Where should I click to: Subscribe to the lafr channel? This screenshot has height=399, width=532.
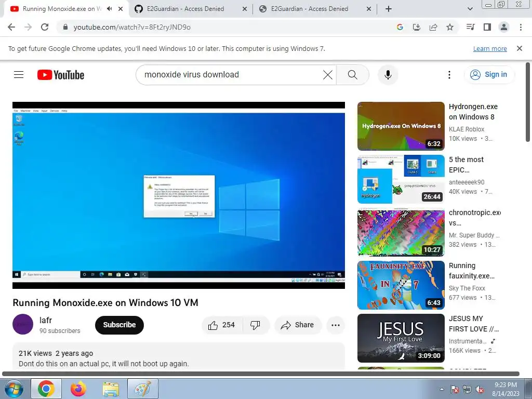(119, 325)
